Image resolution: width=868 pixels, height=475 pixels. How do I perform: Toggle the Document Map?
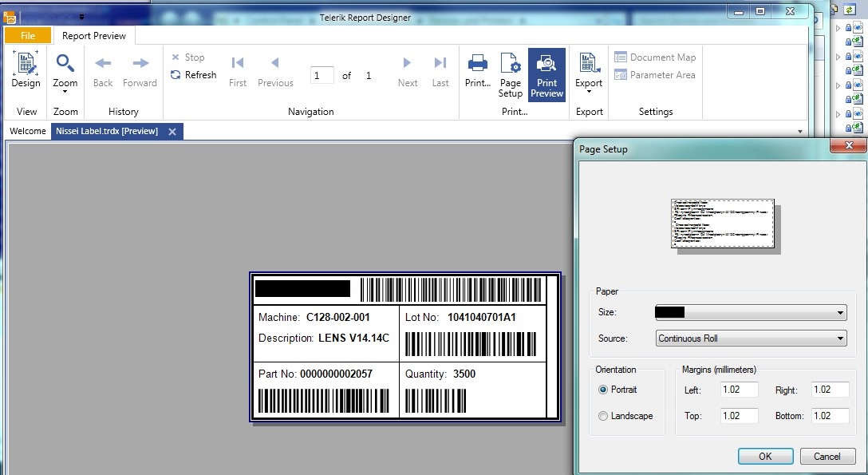655,57
